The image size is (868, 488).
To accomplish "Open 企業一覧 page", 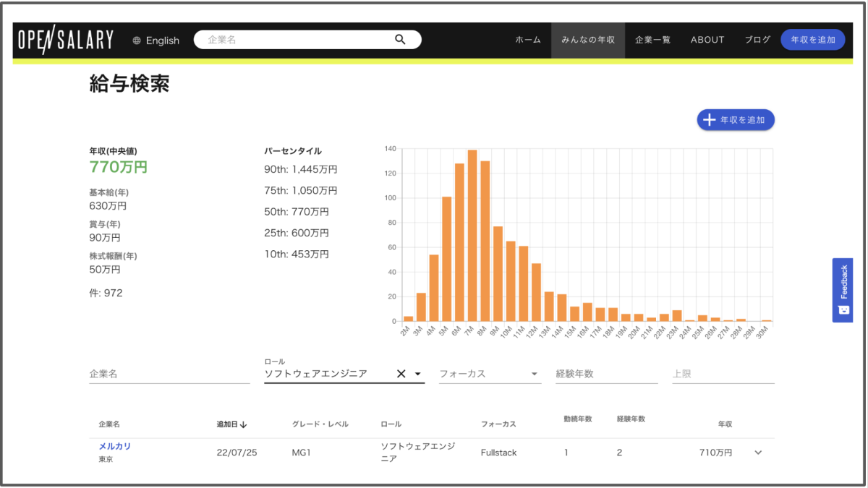I will [x=652, y=40].
